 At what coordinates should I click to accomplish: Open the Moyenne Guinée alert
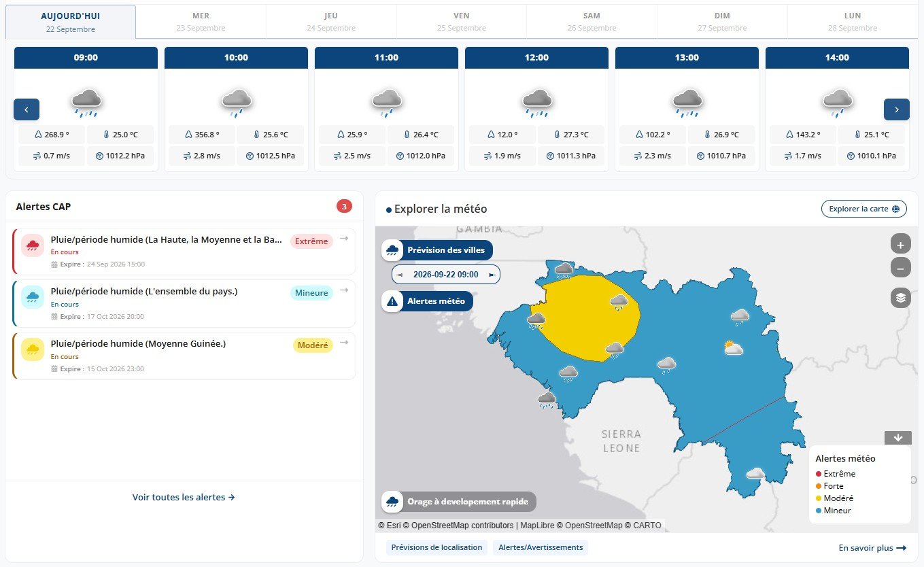184,356
